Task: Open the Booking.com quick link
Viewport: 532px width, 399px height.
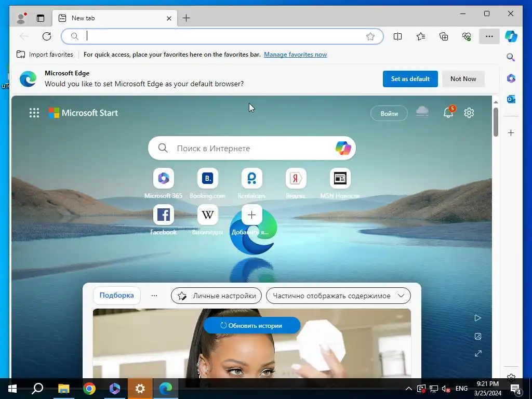Action: click(x=207, y=183)
